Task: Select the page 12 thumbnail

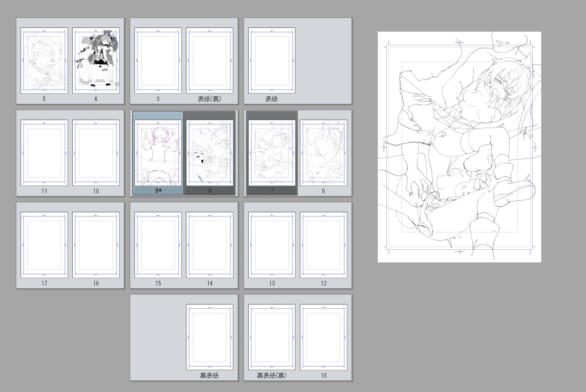Action: pyautogui.click(x=323, y=245)
